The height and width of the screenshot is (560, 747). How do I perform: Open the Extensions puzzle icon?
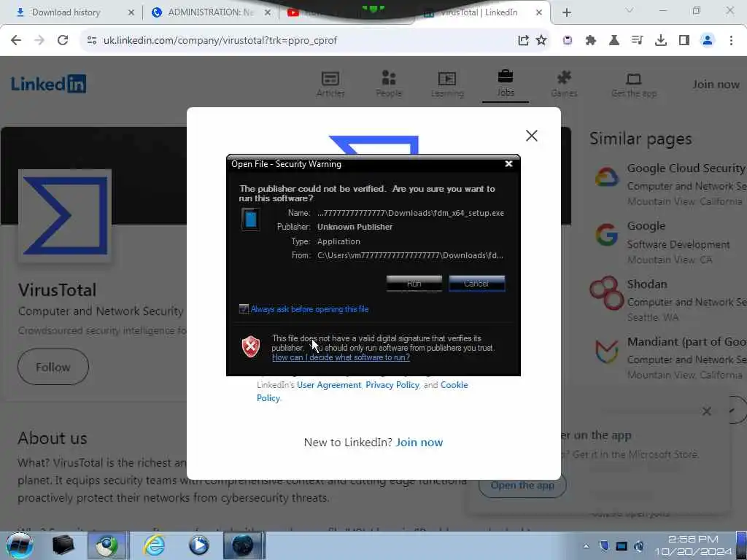(591, 41)
